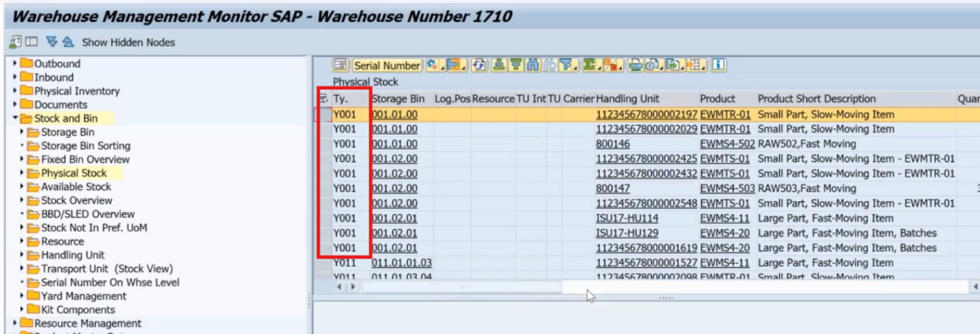Image resolution: width=980 pixels, height=334 pixels.
Task: Select the Stock Overview tree node
Action: tap(76, 201)
